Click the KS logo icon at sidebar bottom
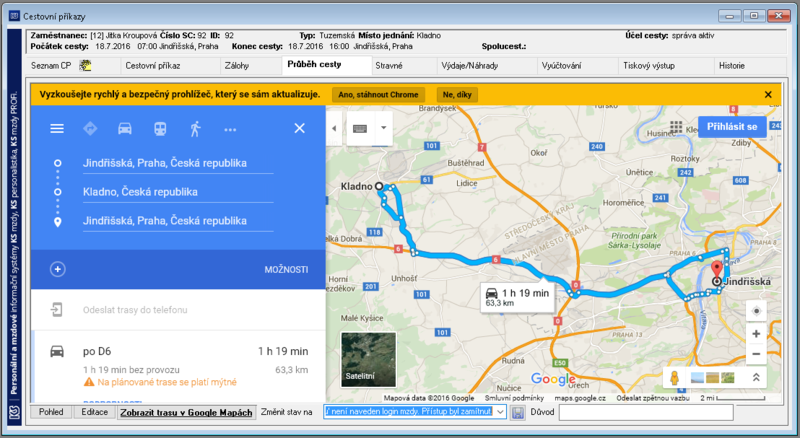Viewport: 800px width, 438px height. pos(15,412)
